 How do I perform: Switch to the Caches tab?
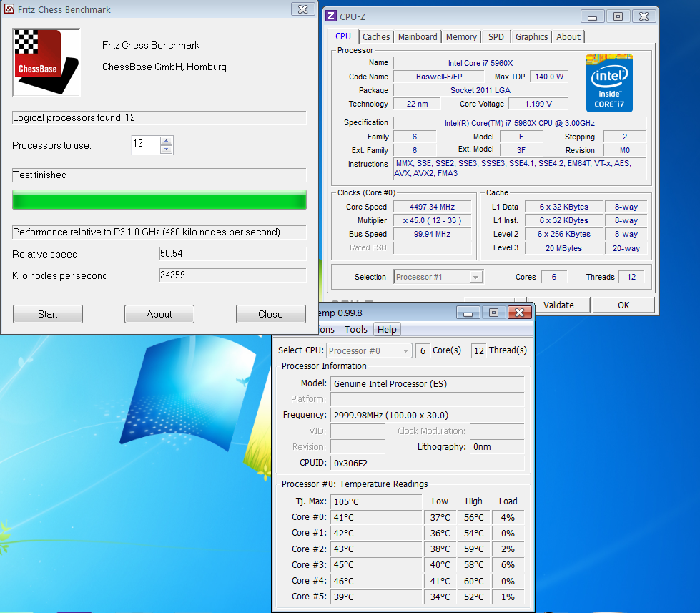click(376, 36)
